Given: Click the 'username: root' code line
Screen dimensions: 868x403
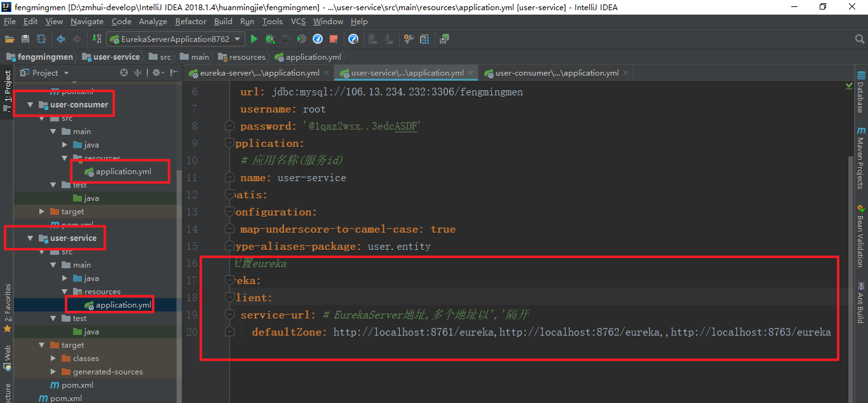Looking at the screenshot, I should coord(283,109).
